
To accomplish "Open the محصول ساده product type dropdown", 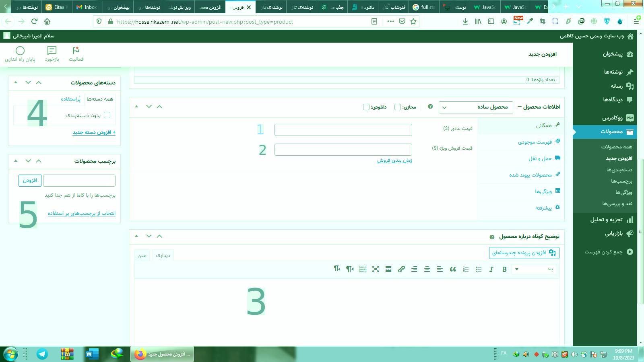I will pyautogui.click(x=476, y=107).
